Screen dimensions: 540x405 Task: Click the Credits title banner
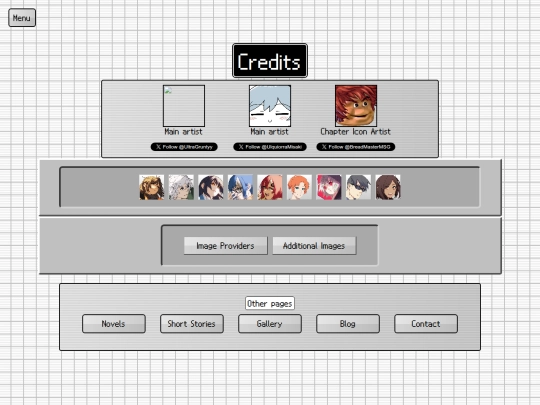(270, 61)
